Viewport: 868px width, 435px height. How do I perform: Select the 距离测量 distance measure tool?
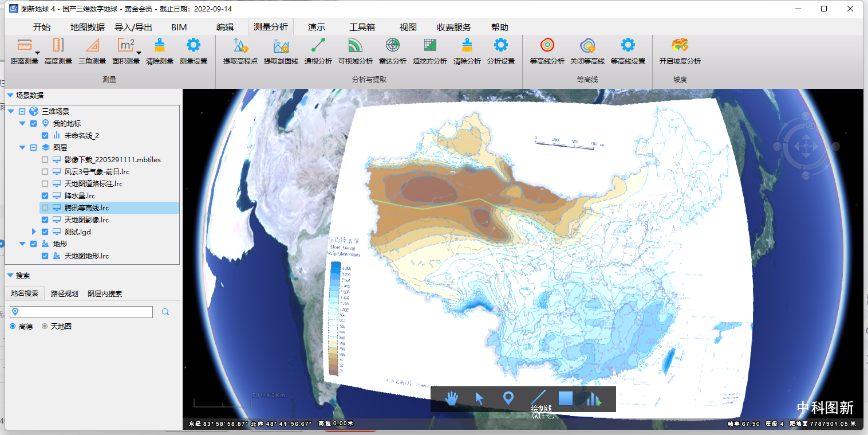25,51
